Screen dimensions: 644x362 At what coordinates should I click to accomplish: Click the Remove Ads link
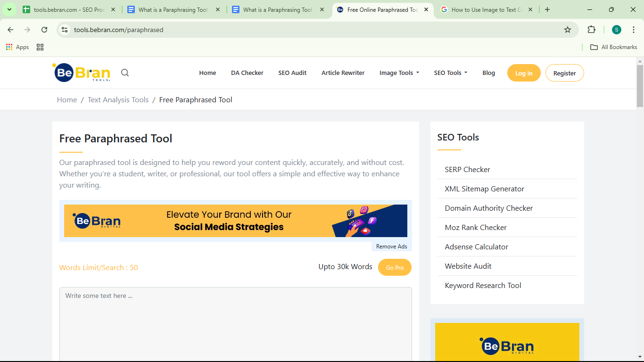tap(392, 247)
